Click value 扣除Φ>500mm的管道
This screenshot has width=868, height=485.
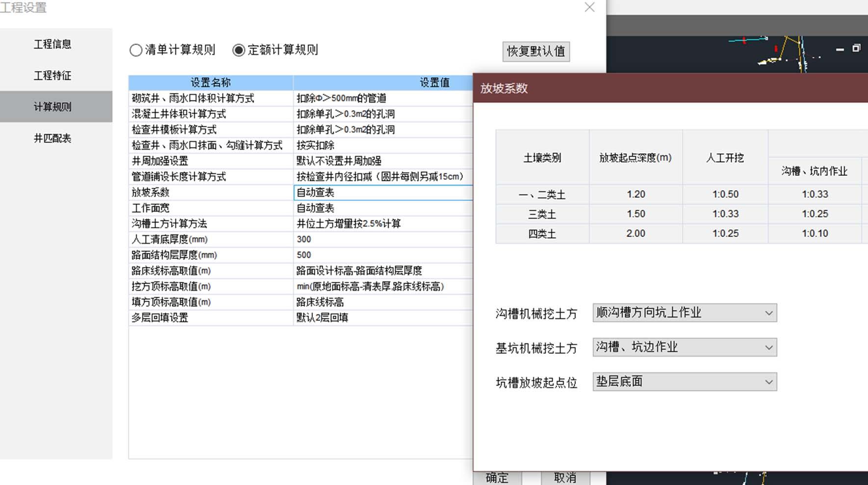tap(342, 98)
